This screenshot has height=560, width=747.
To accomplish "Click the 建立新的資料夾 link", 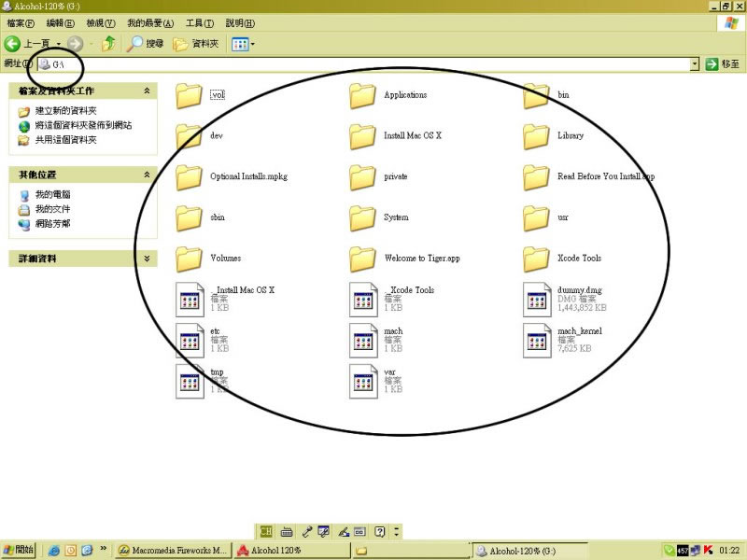I will [x=65, y=111].
